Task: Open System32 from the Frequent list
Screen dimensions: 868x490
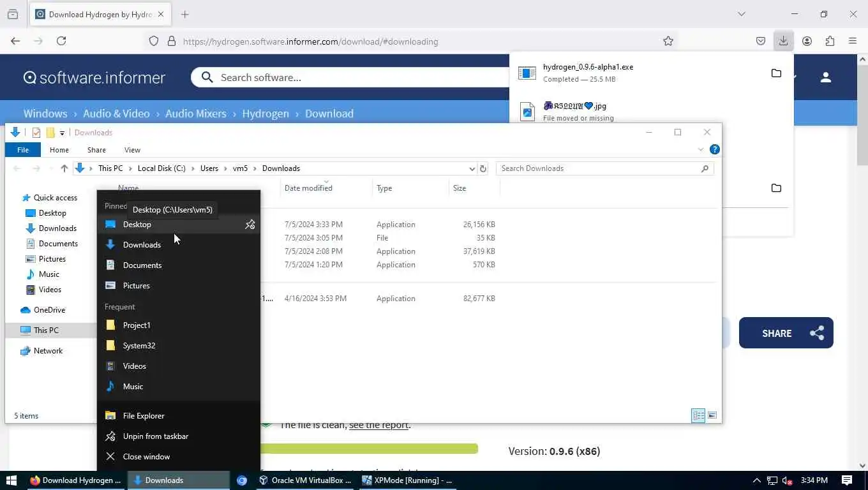Action: click(179, 346)
